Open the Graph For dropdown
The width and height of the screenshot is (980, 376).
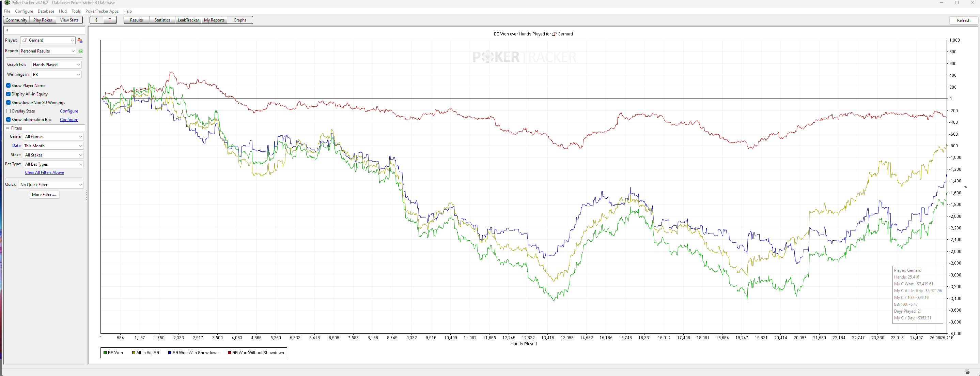coord(56,65)
